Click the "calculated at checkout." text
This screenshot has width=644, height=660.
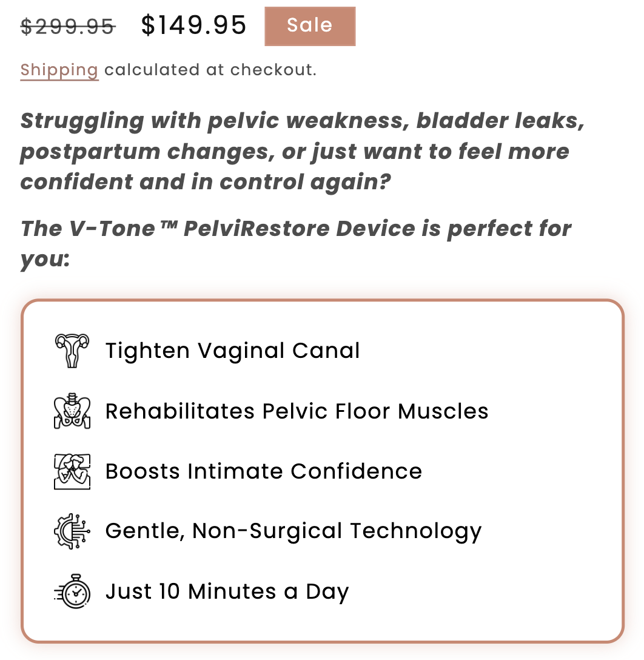pos(210,70)
